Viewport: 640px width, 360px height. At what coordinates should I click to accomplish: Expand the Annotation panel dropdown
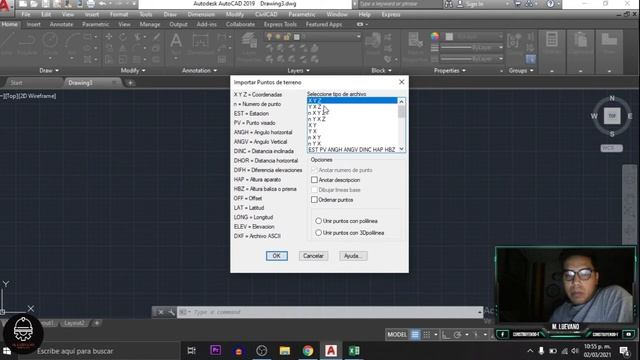tap(200, 70)
